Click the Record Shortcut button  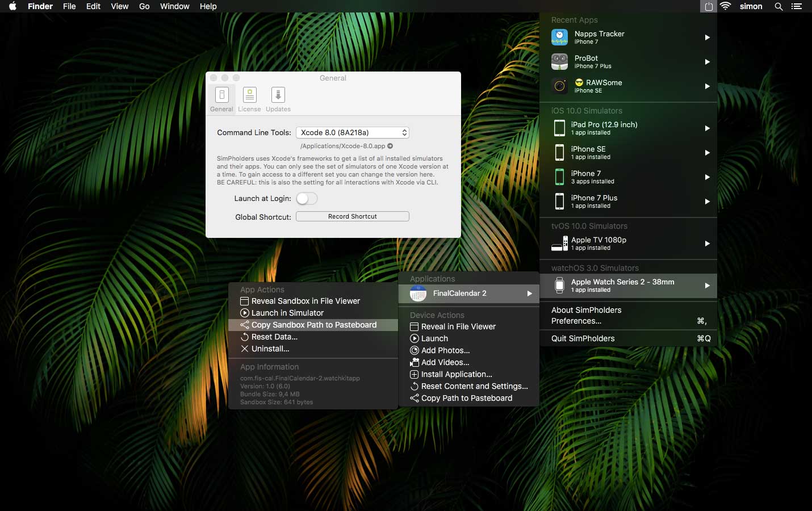click(x=353, y=216)
